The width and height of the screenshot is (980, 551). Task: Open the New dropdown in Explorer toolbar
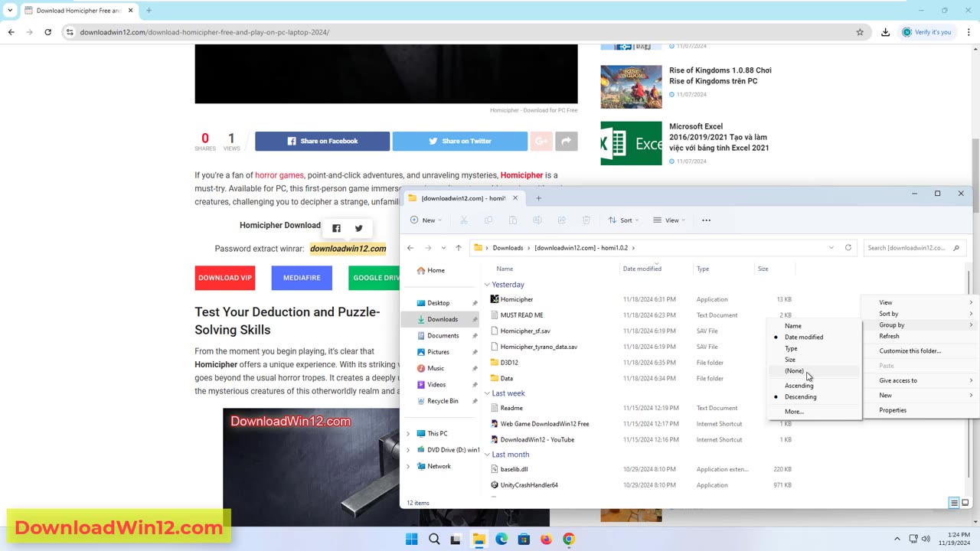(x=426, y=220)
